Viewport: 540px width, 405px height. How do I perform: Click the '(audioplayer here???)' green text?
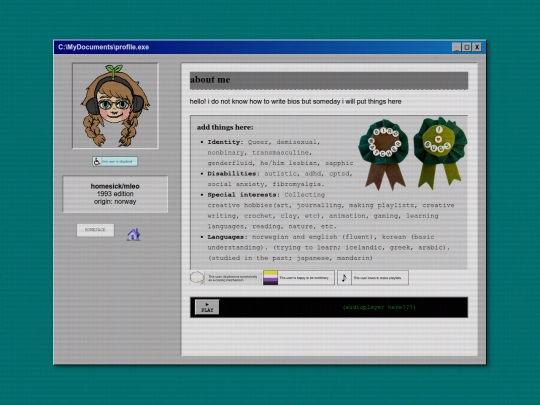pyautogui.click(x=379, y=307)
